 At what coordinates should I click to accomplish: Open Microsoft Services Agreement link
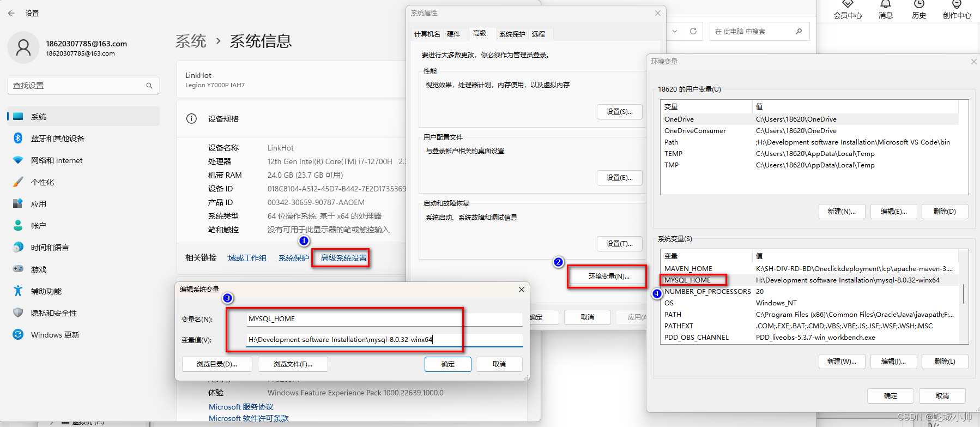click(241, 407)
